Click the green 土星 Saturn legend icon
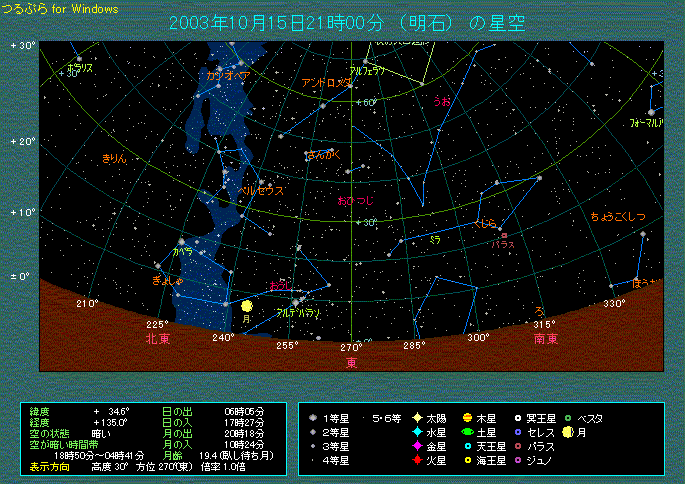Screen dimensions: 685x484 pos(467,432)
